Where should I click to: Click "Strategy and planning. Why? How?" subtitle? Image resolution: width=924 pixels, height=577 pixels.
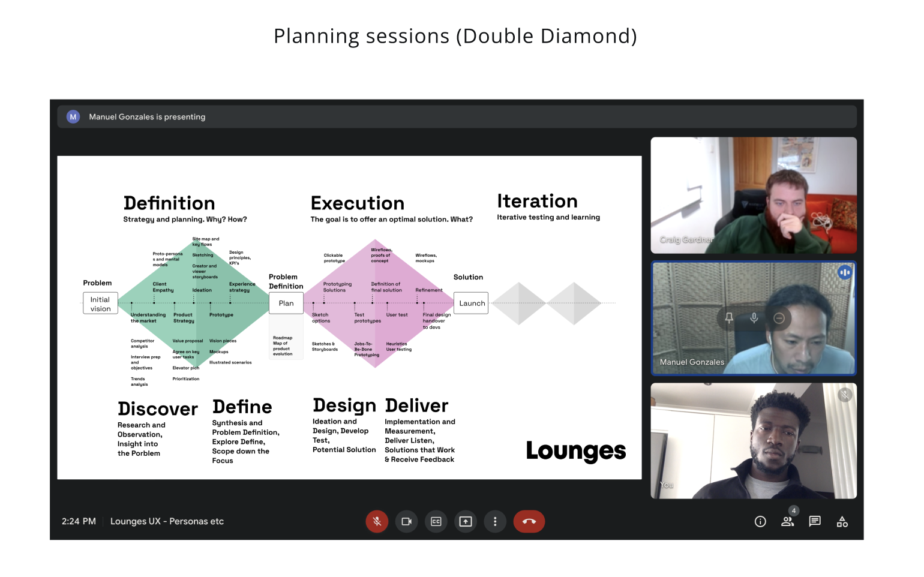185,220
